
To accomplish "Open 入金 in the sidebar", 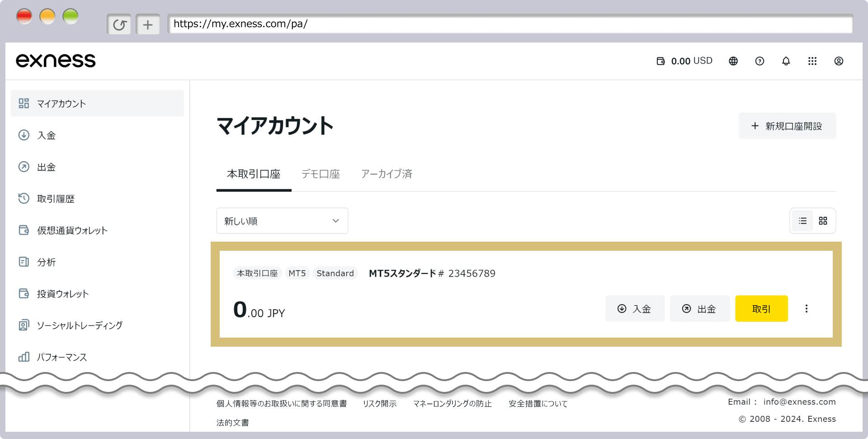I will coord(97,135).
